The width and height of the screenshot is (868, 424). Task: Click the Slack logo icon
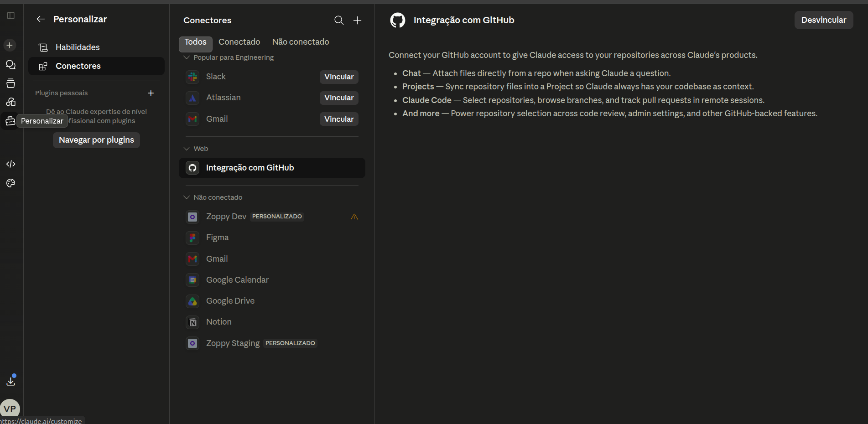pos(192,77)
